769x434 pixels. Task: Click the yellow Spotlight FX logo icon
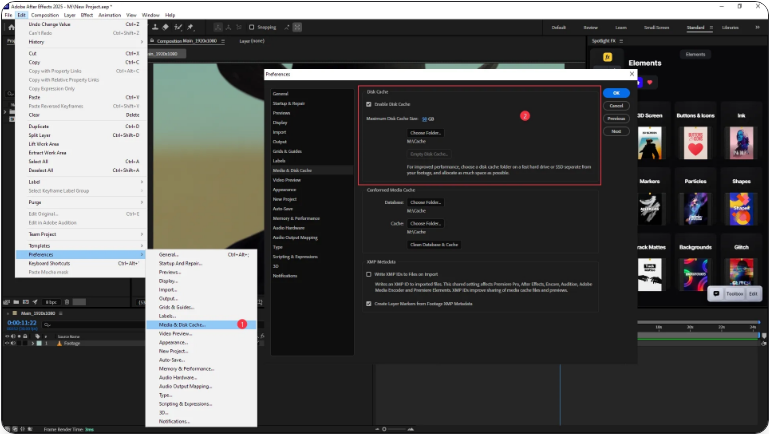(607, 58)
